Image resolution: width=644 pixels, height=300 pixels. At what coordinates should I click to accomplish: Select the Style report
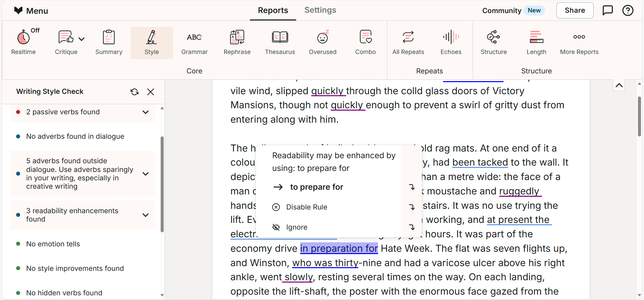[x=152, y=43]
